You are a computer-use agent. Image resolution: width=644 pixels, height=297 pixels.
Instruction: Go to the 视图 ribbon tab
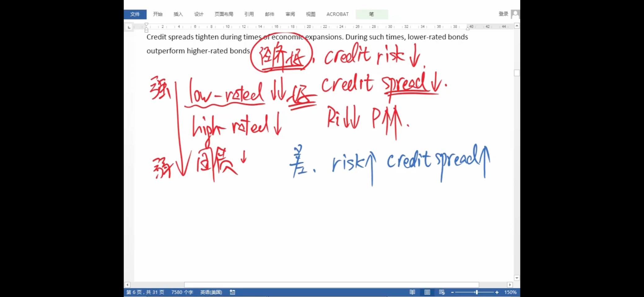coord(310,14)
